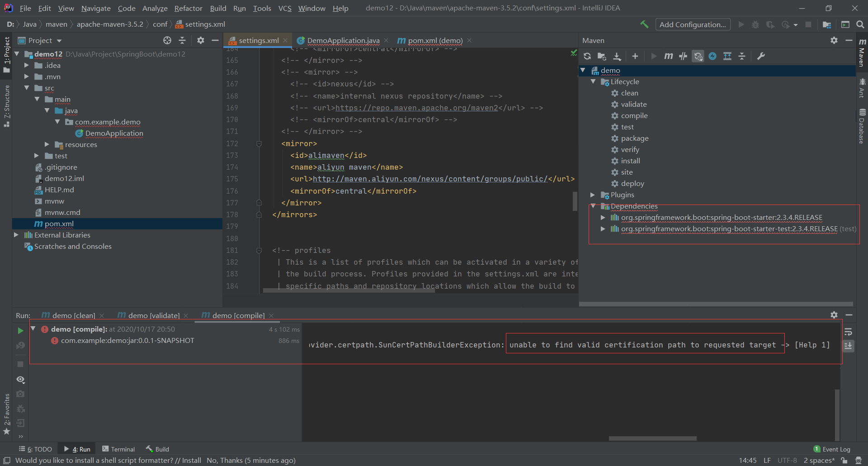Open maven.aliyun.com URL link in editor
This screenshot has height=466, width=868.
pyautogui.click(x=430, y=179)
